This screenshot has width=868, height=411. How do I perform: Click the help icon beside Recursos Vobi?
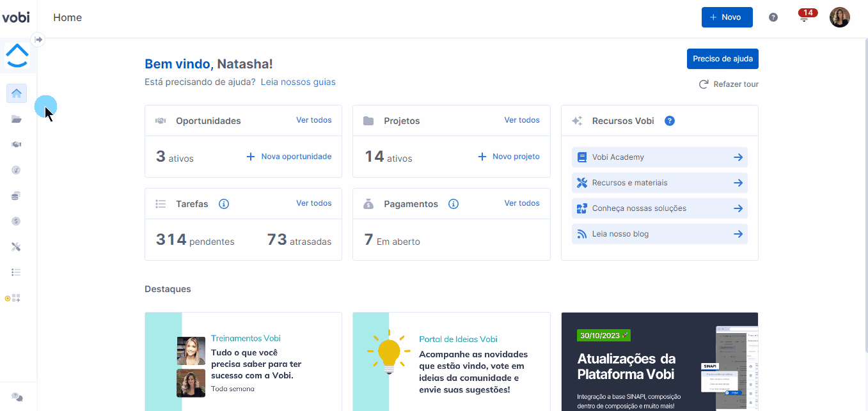[670, 121]
